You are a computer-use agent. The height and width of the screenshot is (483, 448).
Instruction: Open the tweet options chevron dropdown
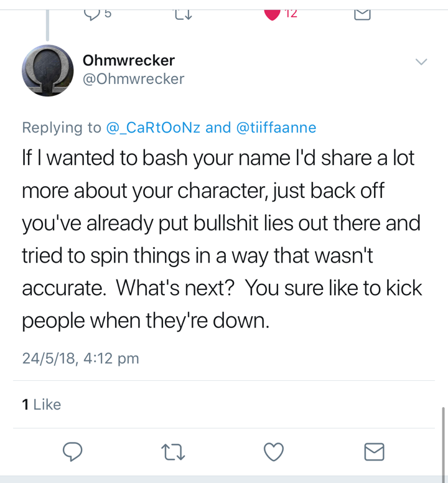421,62
